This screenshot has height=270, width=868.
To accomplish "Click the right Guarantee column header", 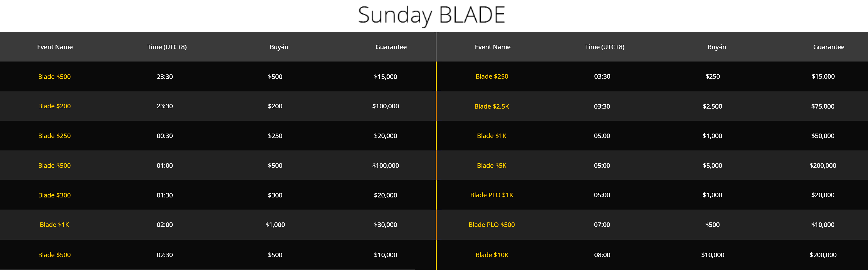I will pos(829,47).
